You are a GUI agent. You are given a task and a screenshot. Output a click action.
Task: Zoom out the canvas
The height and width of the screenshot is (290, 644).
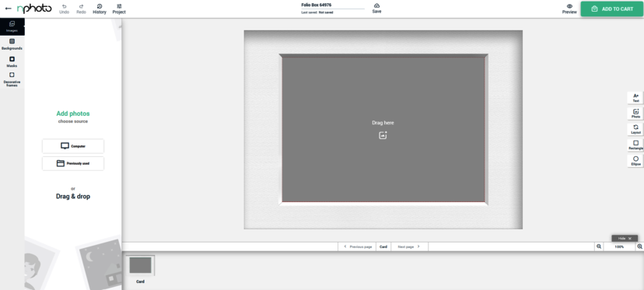(x=599, y=246)
